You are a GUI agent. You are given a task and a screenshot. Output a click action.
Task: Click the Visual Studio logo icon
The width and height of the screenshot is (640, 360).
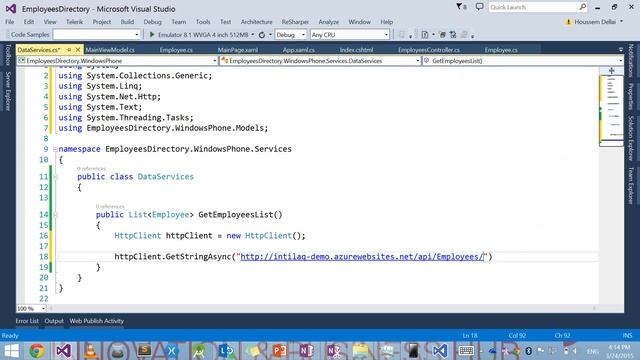coord(11,9)
